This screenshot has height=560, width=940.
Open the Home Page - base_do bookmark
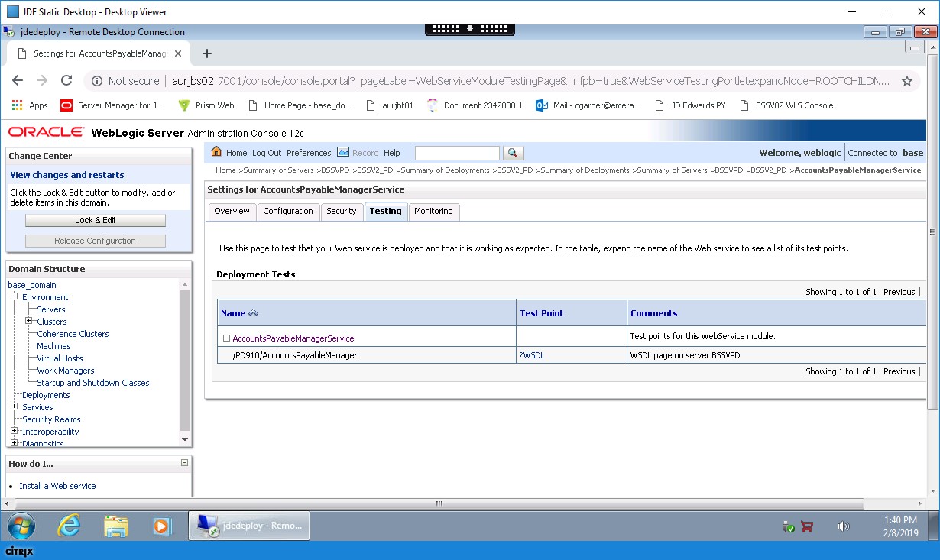300,105
